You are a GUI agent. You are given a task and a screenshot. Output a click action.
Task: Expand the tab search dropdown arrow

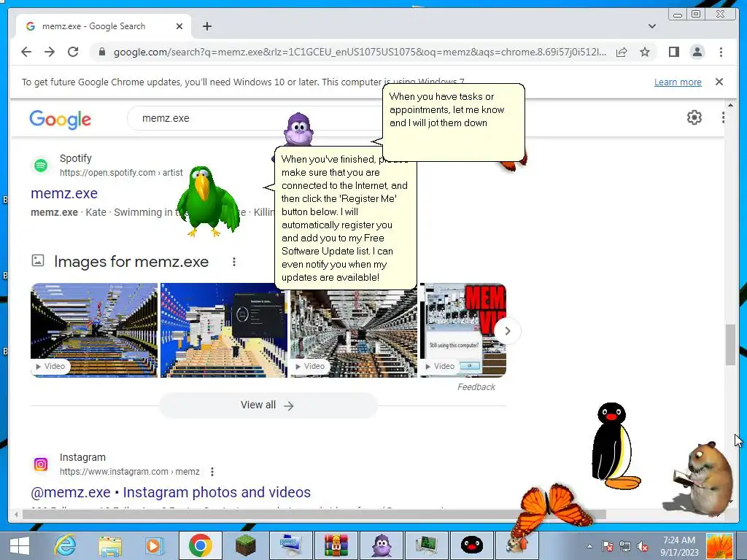[x=652, y=26]
